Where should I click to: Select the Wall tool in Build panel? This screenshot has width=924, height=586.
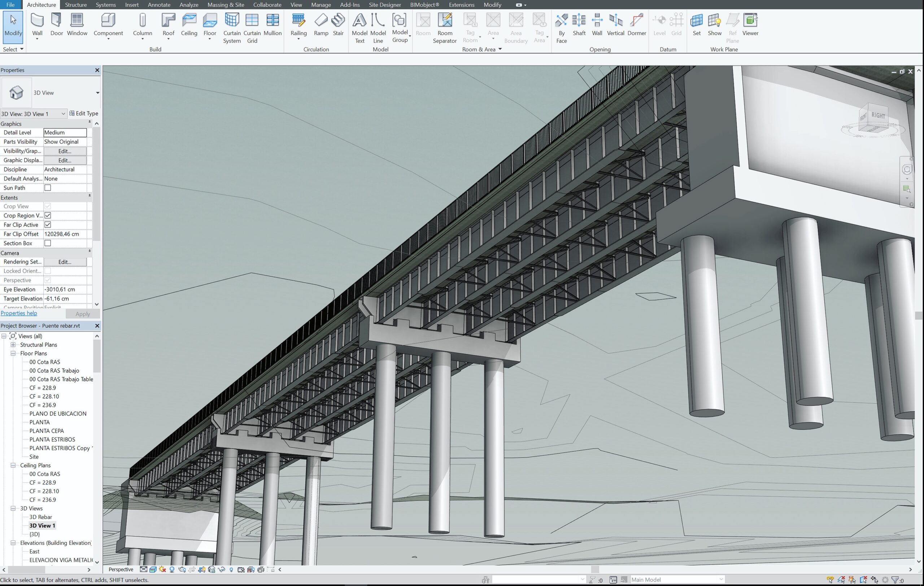(37, 25)
